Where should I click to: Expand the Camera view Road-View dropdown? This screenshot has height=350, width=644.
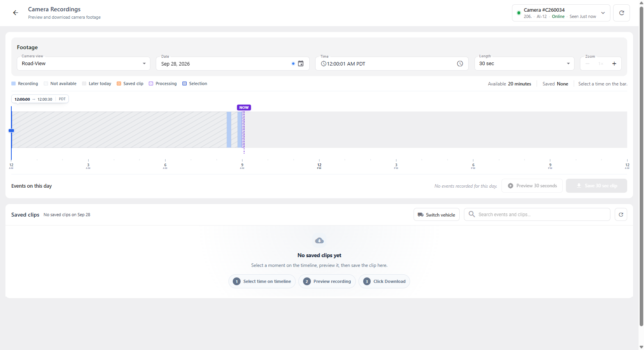(x=84, y=64)
